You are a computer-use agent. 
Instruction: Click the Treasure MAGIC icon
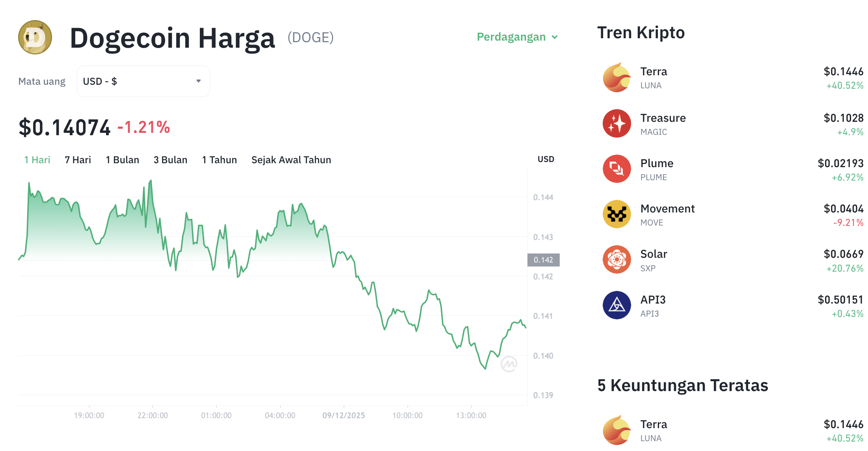click(617, 123)
